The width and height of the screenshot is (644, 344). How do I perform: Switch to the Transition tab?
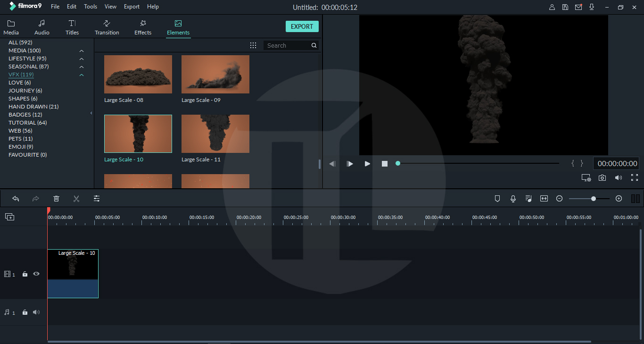coord(107,27)
